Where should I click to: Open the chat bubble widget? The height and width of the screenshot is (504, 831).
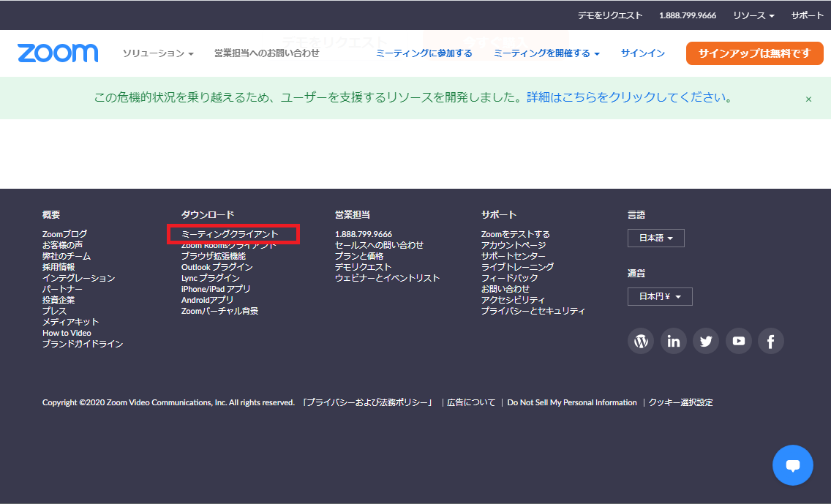pos(793,465)
